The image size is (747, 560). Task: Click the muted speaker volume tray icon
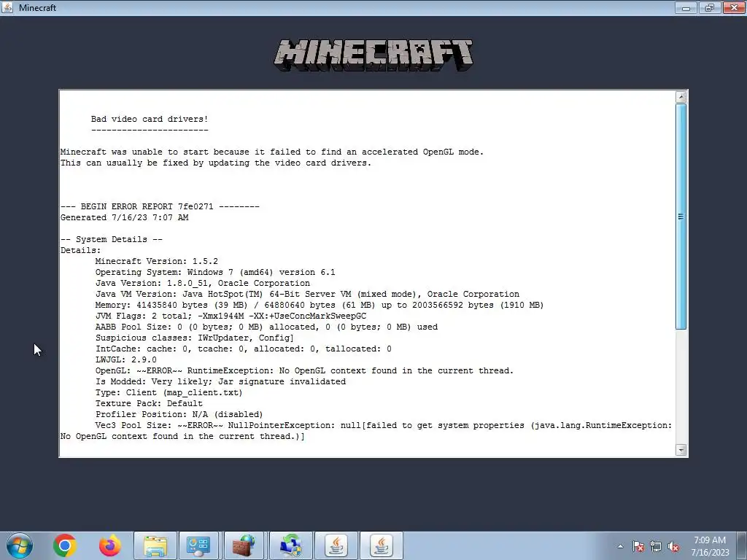(673, 546)
